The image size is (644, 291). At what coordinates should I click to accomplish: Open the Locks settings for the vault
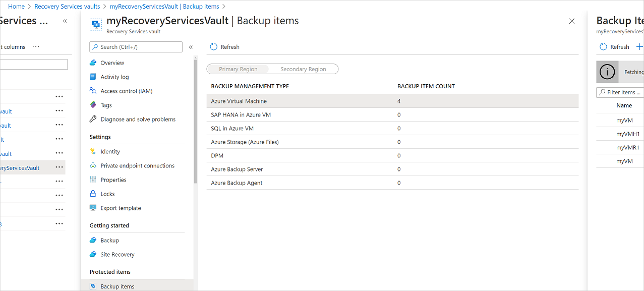coord(106,194)
